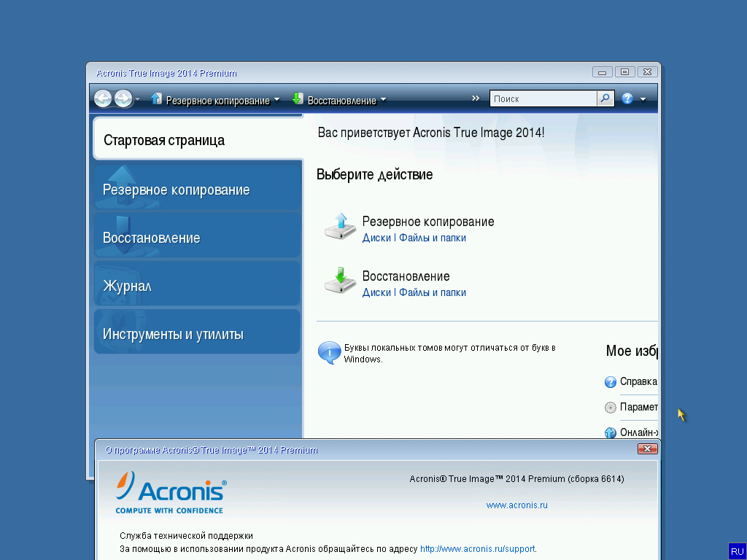Click the Back navigation arrow icon
Image resolution: width=747 pixels, height=560 pixels.
[x=103, y=99]
